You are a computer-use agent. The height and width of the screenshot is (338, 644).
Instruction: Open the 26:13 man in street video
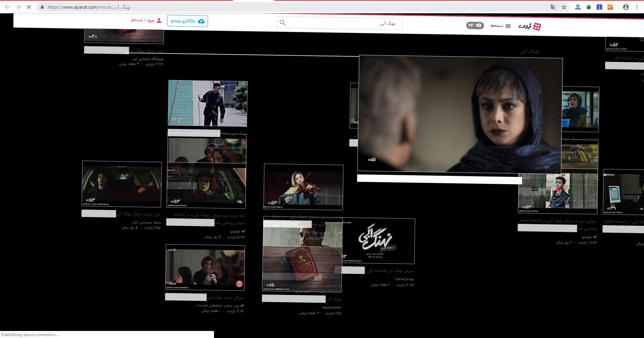tap(208, 103)
